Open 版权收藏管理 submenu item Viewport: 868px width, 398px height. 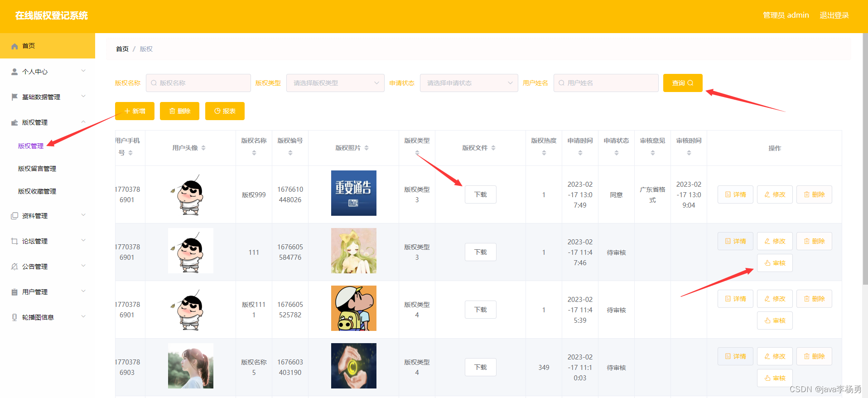[37, 191]
